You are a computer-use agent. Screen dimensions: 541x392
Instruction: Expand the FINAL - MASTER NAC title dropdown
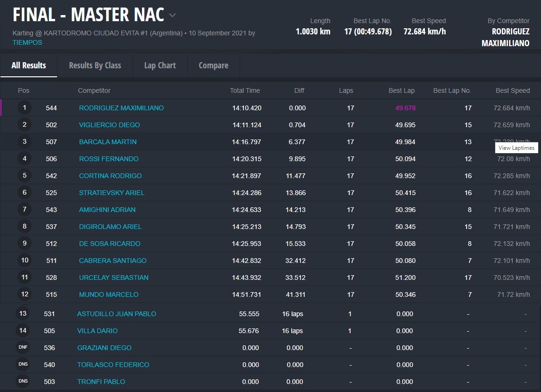pyautogui.click(x=173, y=16)
